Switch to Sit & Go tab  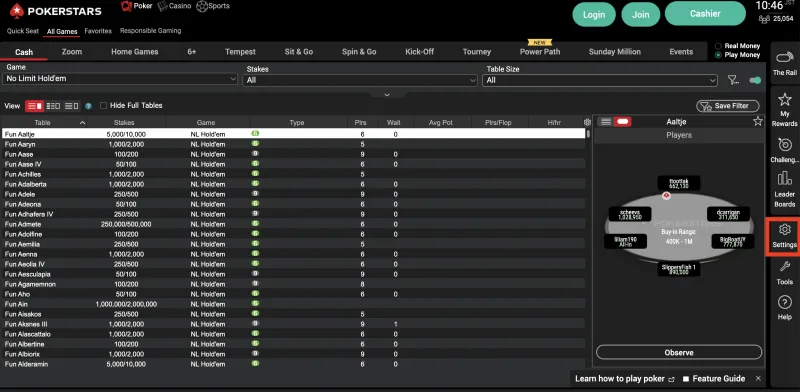(298, 52)
